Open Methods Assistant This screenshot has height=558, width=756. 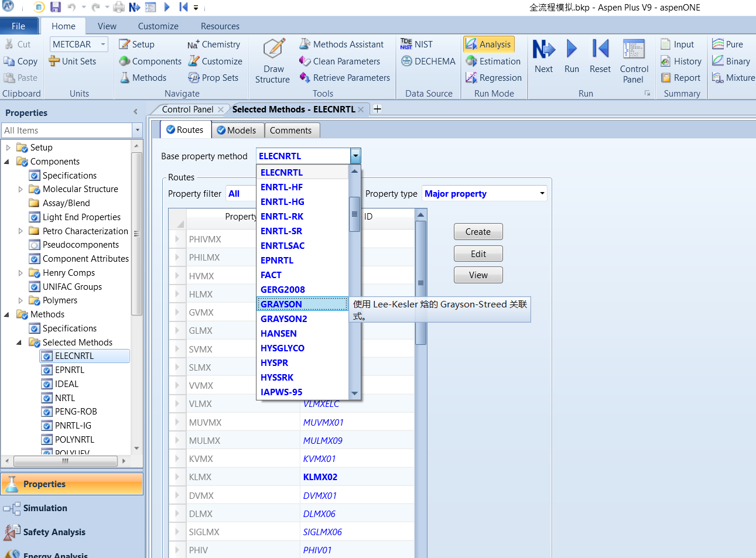tap(341, 44)
